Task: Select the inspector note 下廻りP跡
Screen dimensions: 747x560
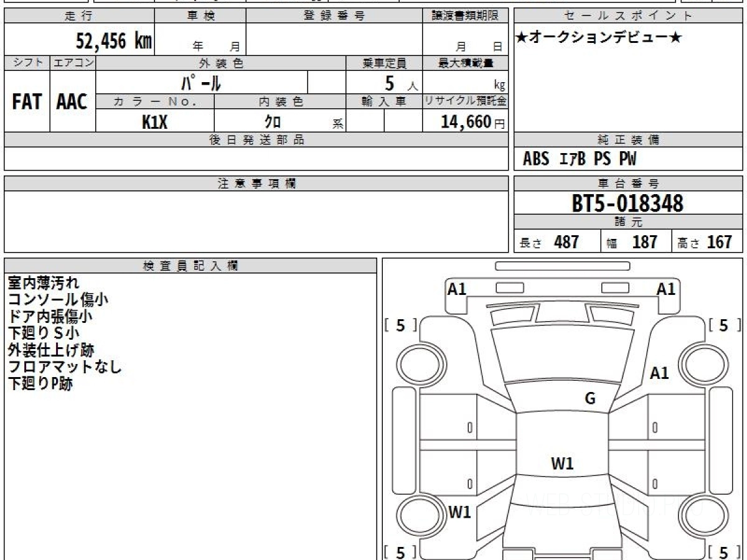Action: point(40,384)
